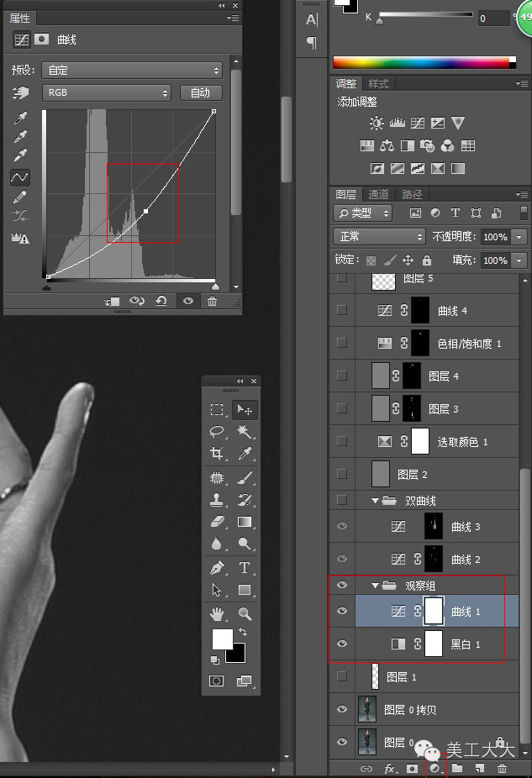Collapse the 观察组 group
The height and width of the screenshot is (778, 532).
(x=375, y=586)
